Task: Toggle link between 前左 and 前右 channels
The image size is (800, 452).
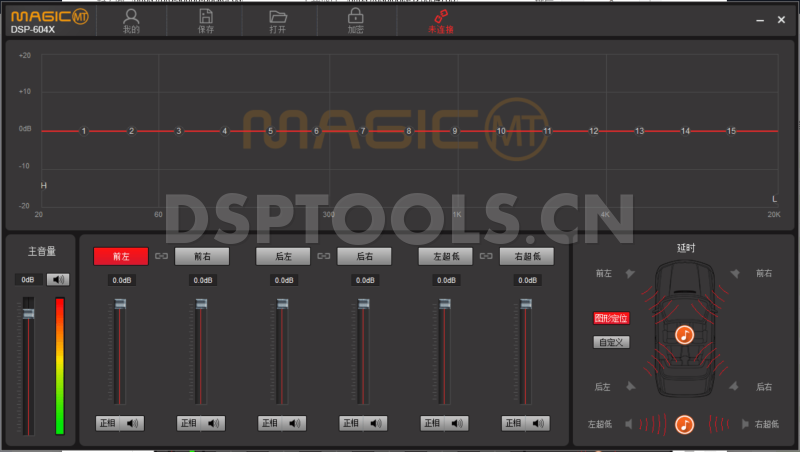Action: [161, 257]
